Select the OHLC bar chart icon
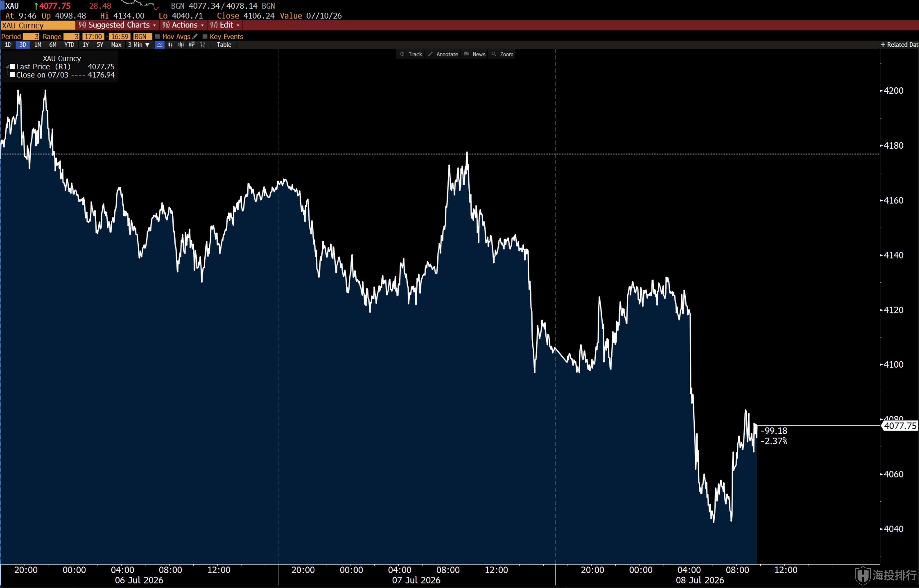 203,45
